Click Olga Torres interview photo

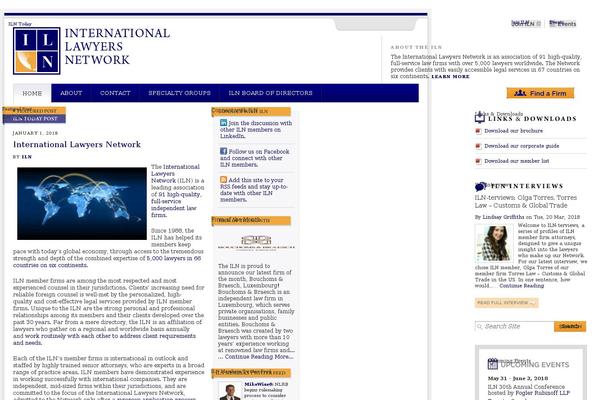[494, 243]
